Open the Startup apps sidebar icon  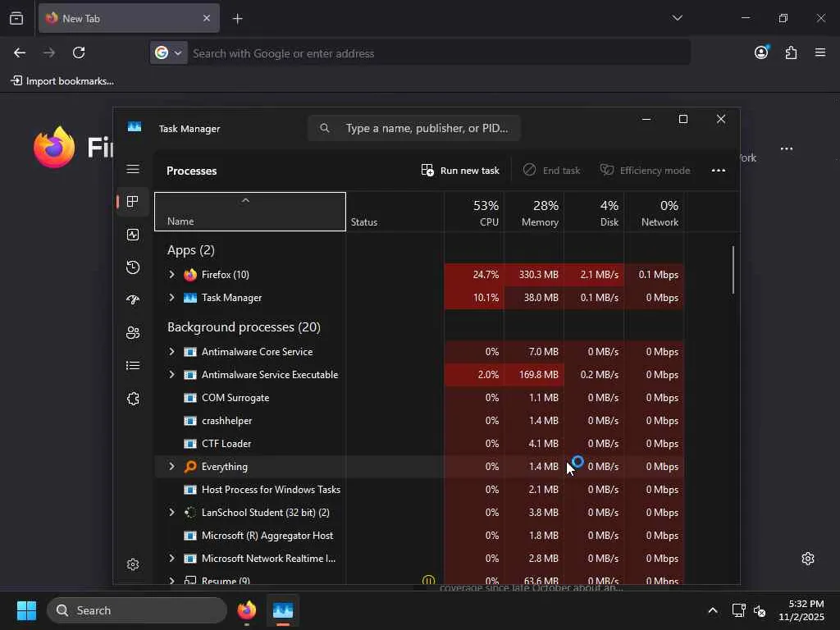(133, 300)
